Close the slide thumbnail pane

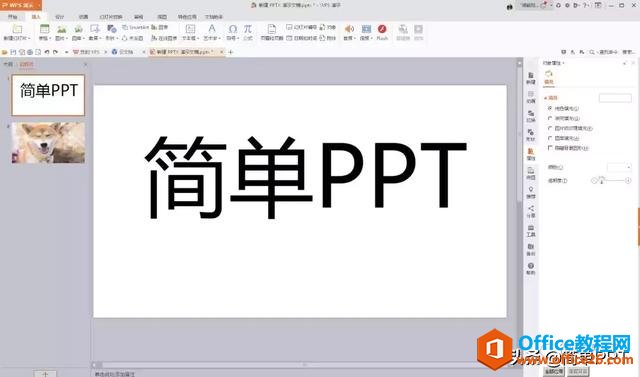coord(85,64)
